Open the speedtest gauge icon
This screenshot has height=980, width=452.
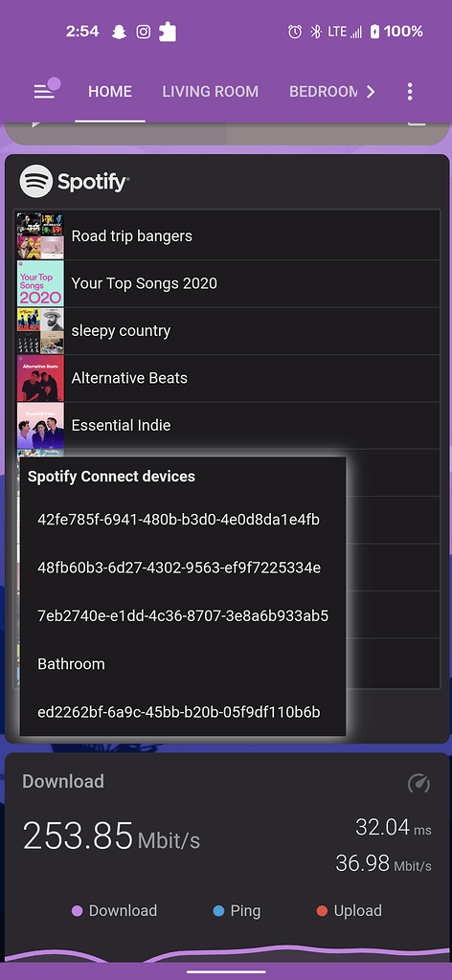tap(418, 783)
